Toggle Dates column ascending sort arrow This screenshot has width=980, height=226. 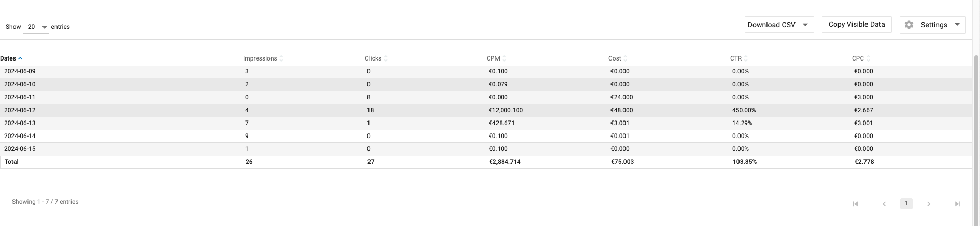[x=20, y=58]
